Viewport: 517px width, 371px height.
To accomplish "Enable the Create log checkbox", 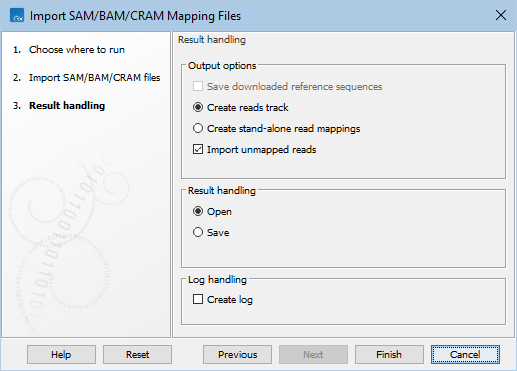I will tap(198, 299).
